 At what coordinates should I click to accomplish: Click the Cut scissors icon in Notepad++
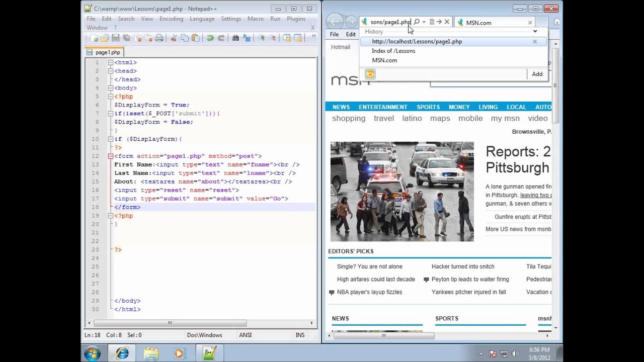pyautogui.click(x=174, y=38)
